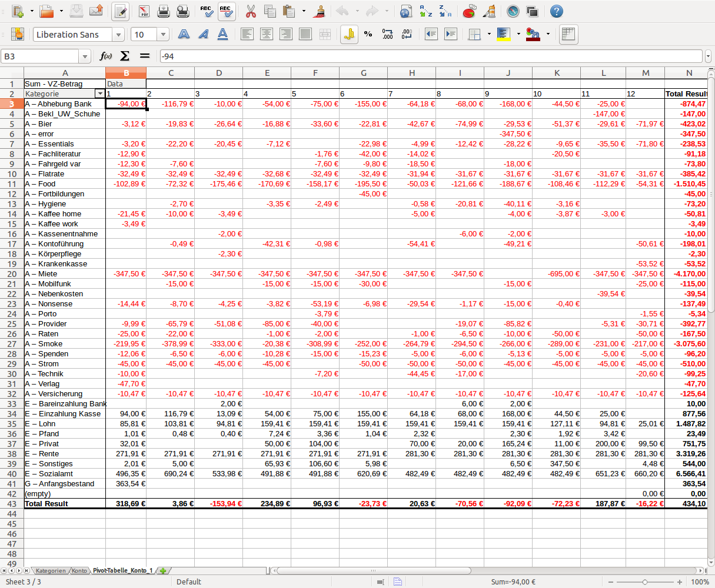The image size is (715, 588).
Task: Switch to the Kategorien sheet tab
Action: [51, 570]
